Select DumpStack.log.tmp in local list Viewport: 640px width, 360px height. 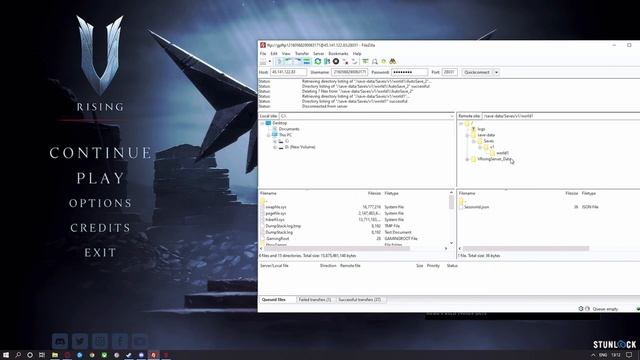click(283, 226)
